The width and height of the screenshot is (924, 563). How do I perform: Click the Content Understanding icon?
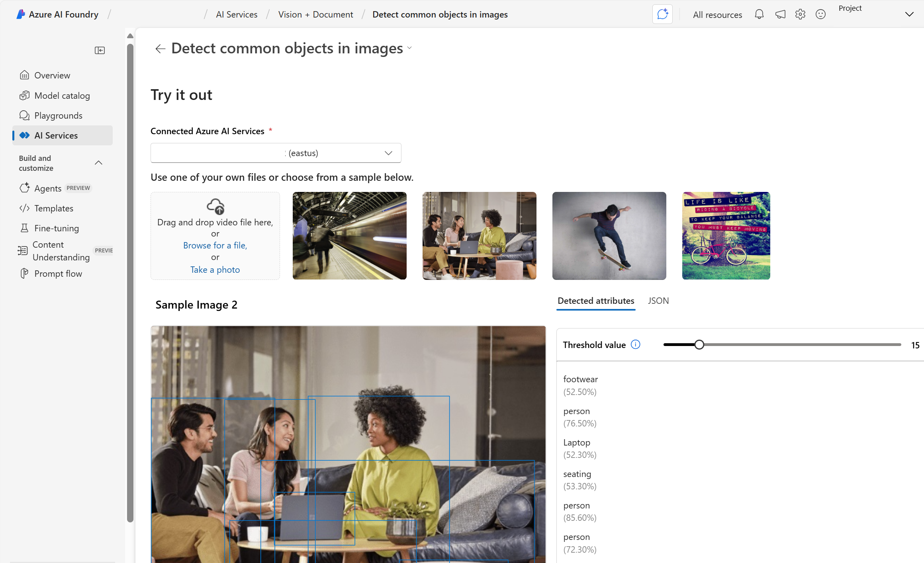pyautogui.click(x=23, y=251)
